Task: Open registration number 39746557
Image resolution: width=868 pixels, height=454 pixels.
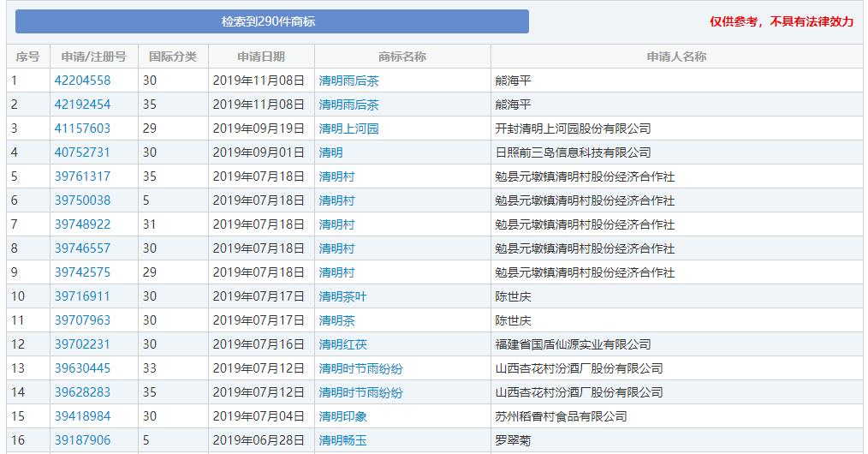Action: 82,248
